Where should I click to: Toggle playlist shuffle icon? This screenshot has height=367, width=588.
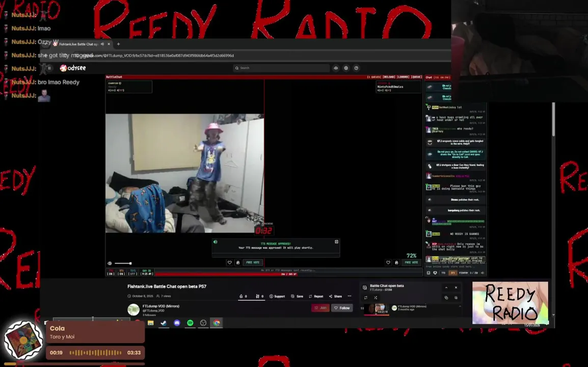pos(376,298)
